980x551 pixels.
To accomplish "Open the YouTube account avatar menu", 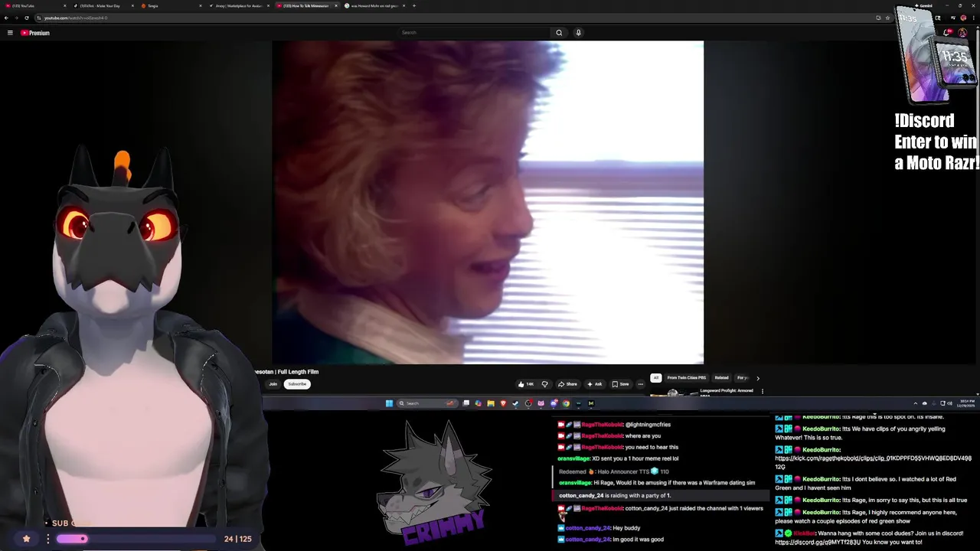I will tap(963, 33).
